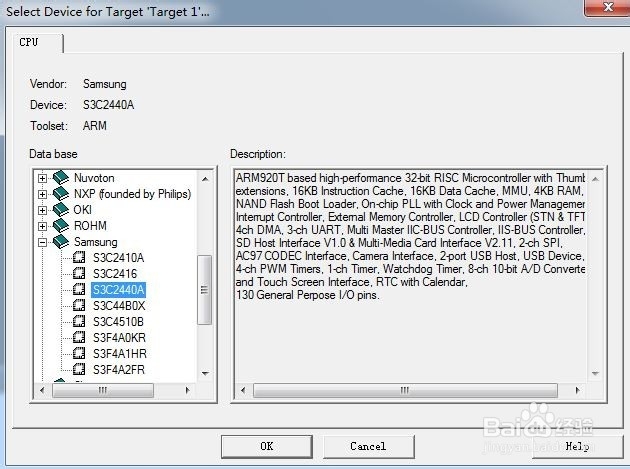630x469 pixels.
Task: Select the Nuvoton vendor label
Action: (94, 178)
